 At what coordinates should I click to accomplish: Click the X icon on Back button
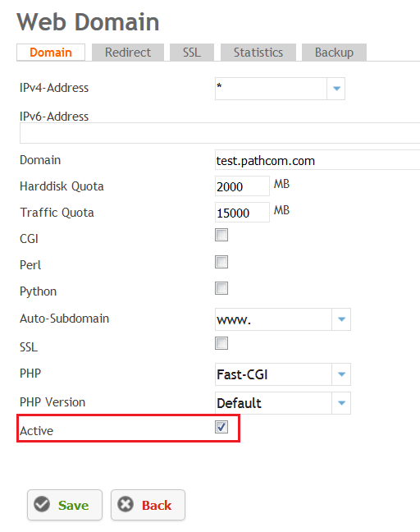pos(126,505)
